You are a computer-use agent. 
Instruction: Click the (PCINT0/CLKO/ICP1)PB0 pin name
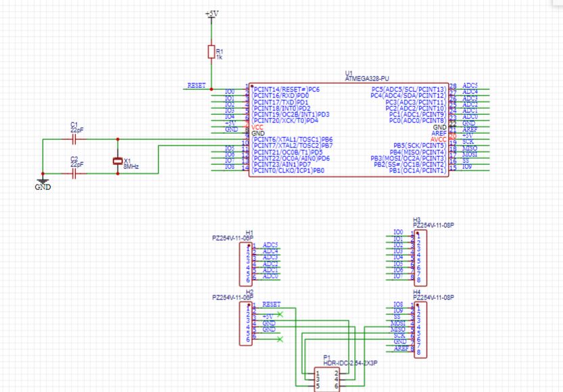[288, 171]
